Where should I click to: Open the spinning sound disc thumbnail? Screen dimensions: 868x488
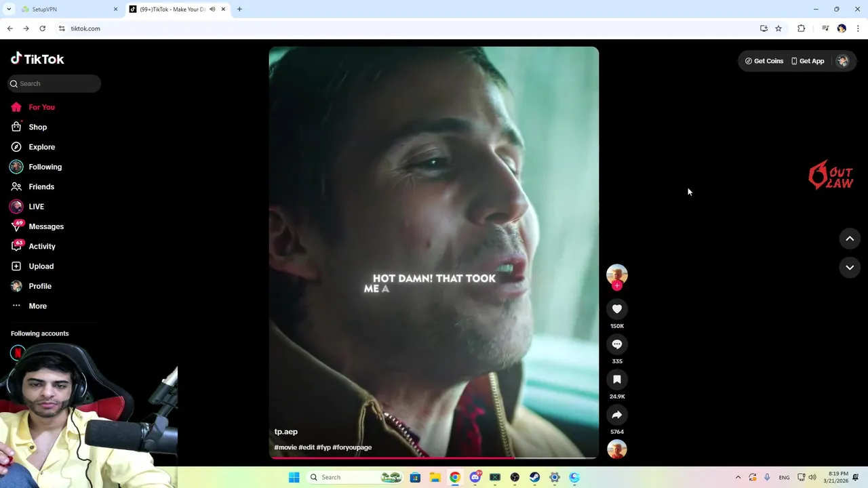pos(617,449)
